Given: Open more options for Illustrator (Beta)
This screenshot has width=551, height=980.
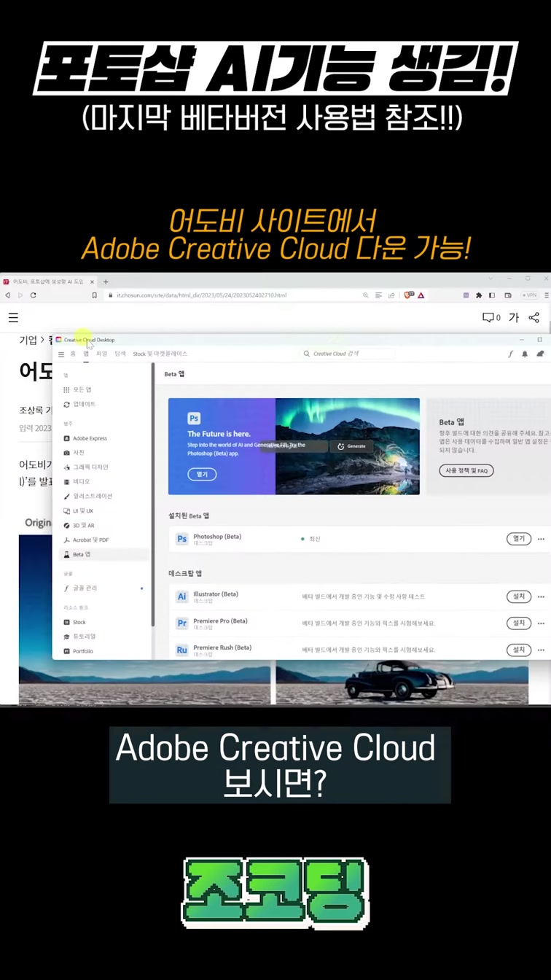Looking at the screenshot, I should (x=541, y=596).
